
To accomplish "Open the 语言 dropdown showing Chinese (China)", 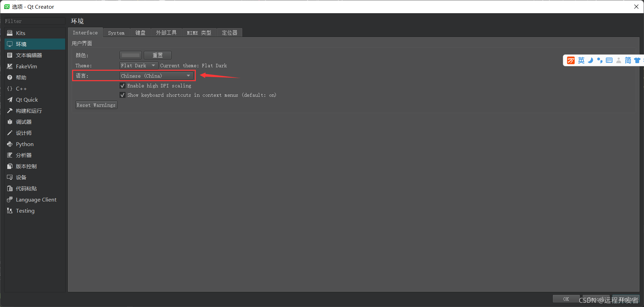I will point(156,76).
